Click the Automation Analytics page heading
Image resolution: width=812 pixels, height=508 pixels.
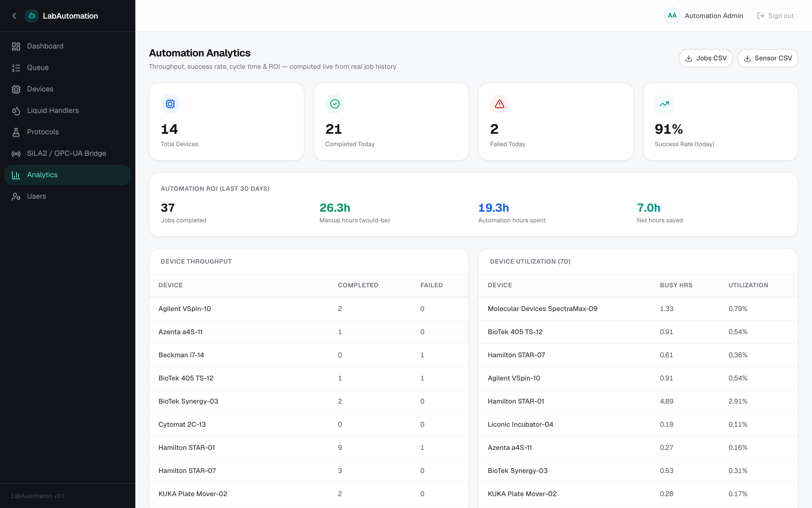pyautogui.click(x=200, y=53)
